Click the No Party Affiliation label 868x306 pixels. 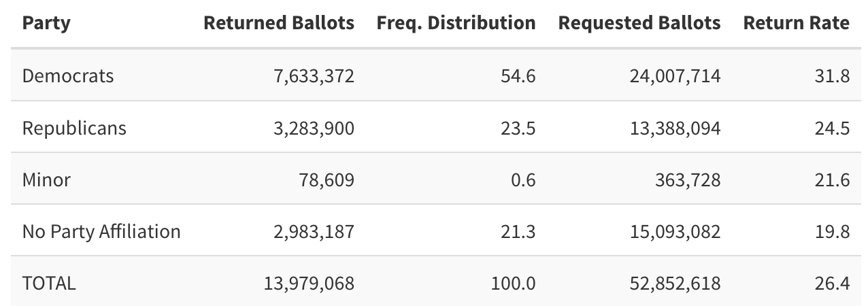click(101, 231)
